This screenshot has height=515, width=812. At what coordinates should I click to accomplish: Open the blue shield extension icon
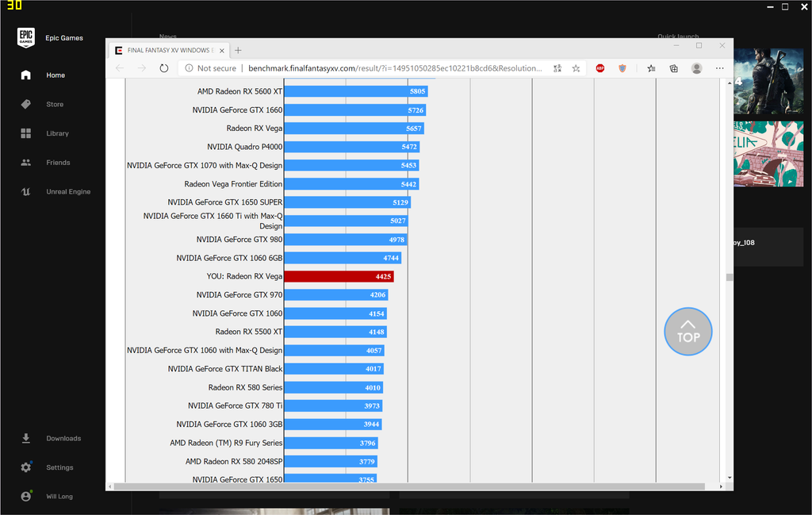coord(622,68)
